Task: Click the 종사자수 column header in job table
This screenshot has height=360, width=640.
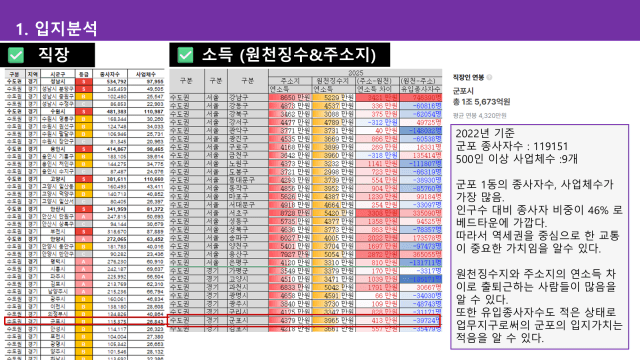Action: tap(110, 74)
